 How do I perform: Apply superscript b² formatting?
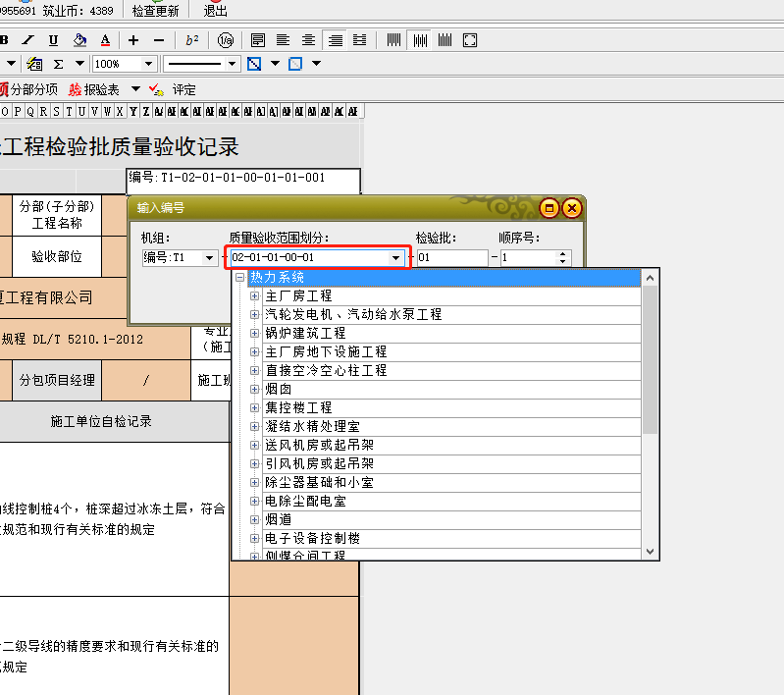(x=192, y=40)
